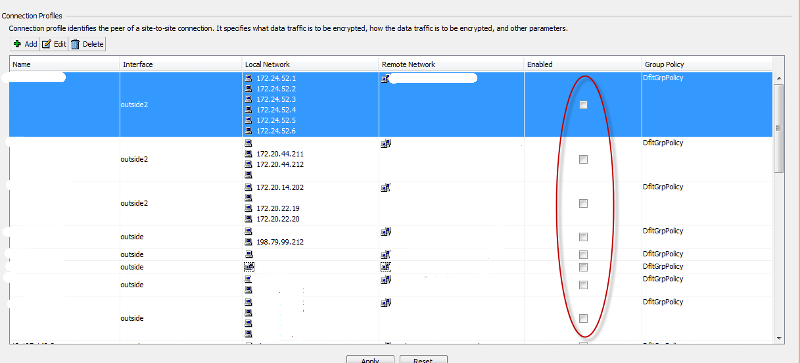Click the Edit pencil icon
This screenshot has width=800, height=363.
(x=46, y=44)
